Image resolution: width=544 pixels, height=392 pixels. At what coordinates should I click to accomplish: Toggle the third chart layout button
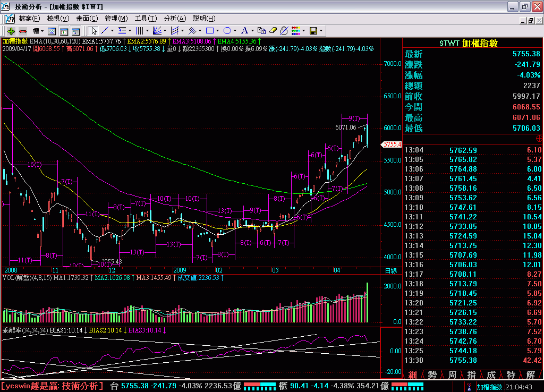click(75, 31)
